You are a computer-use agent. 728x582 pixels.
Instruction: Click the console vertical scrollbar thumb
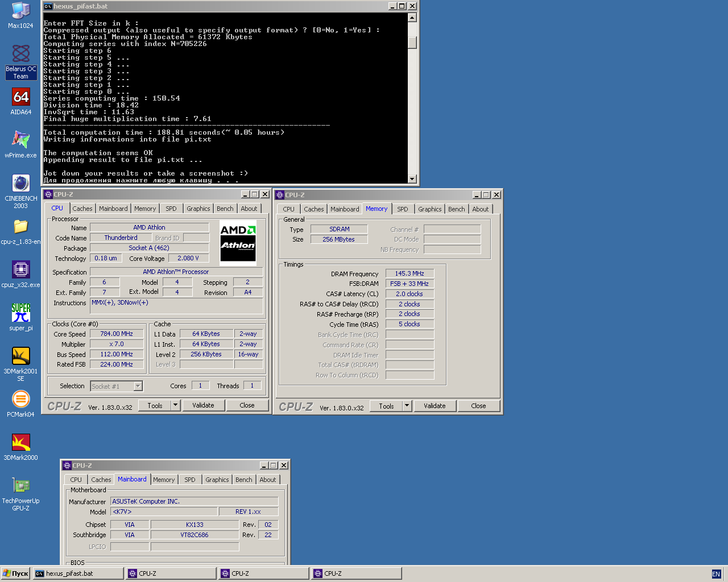(x=412, y=43)
